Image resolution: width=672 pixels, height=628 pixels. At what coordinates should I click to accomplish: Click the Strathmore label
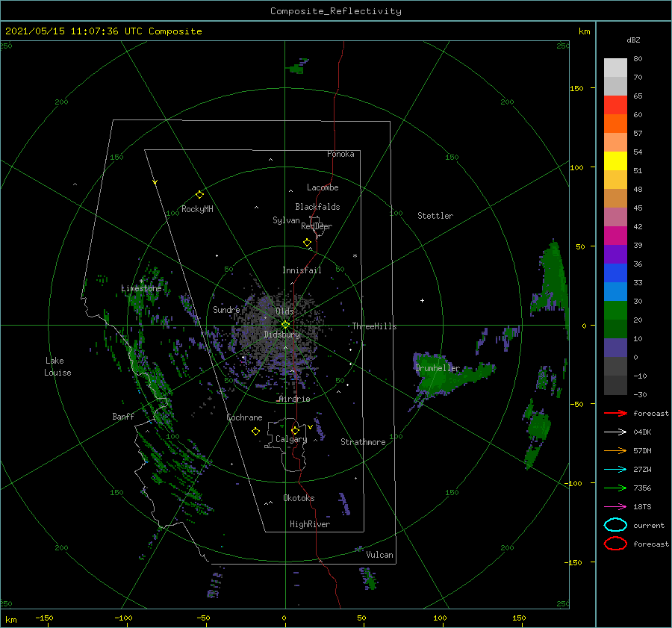pos(363,442)
